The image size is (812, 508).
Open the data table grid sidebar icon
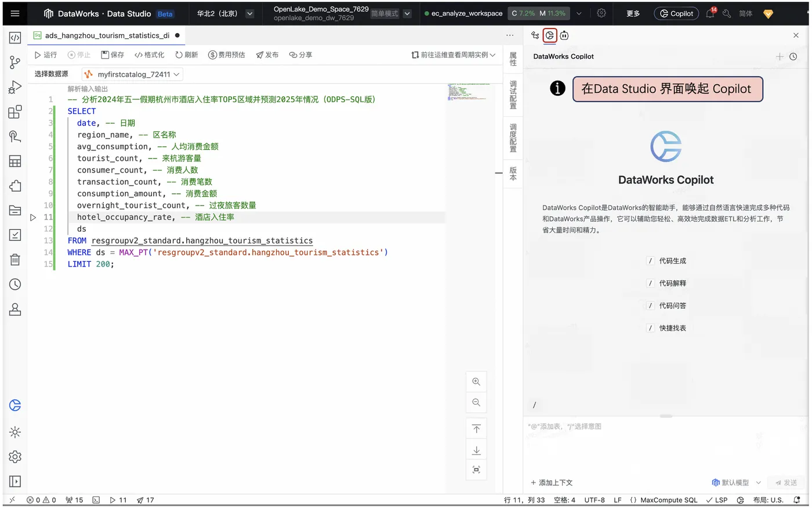pyautogui.click(x=16, y=161)
